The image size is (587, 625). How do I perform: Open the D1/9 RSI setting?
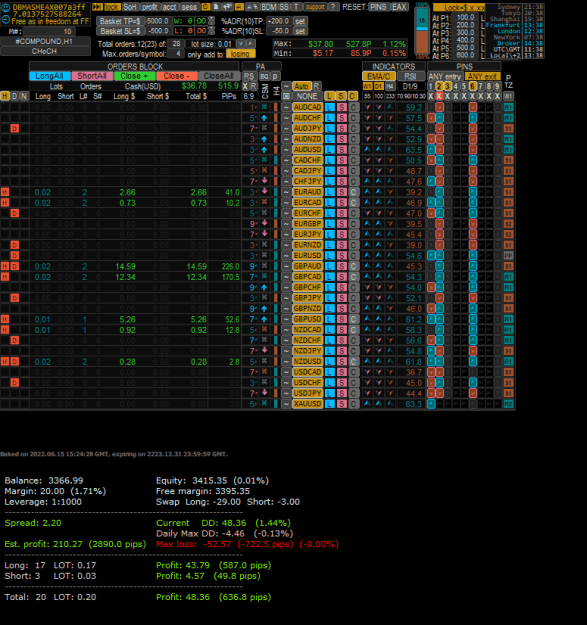(410, 86)
